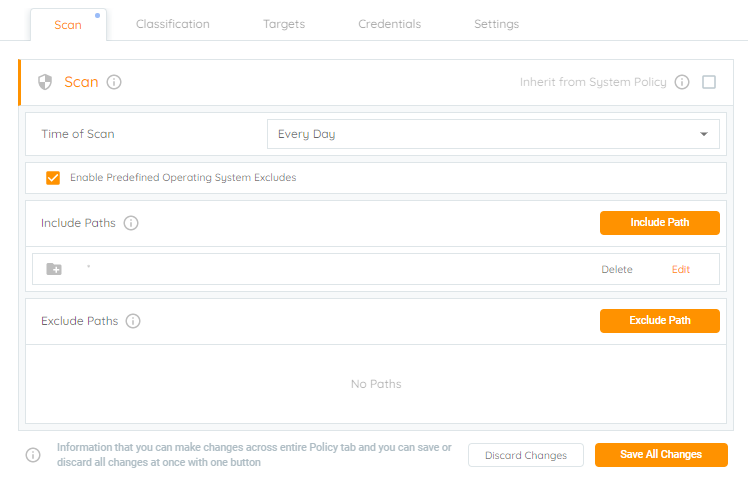The height and width of the screenshot is (490, 748).
Task: Open the Targets tab
Action: [284, 24]
